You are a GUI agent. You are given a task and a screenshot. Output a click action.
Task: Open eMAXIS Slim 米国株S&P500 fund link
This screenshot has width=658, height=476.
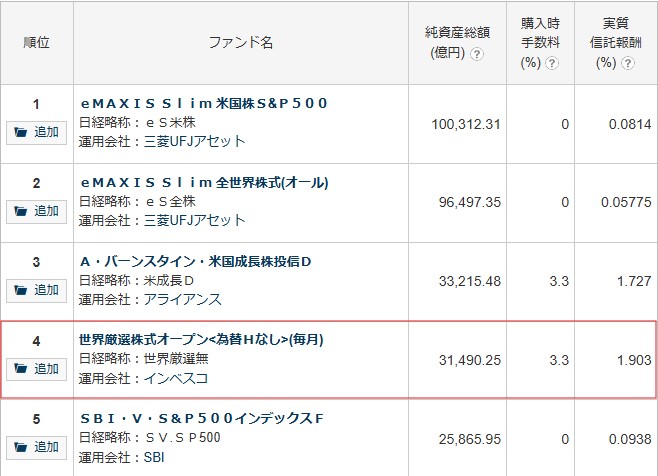tap(204, 104)
